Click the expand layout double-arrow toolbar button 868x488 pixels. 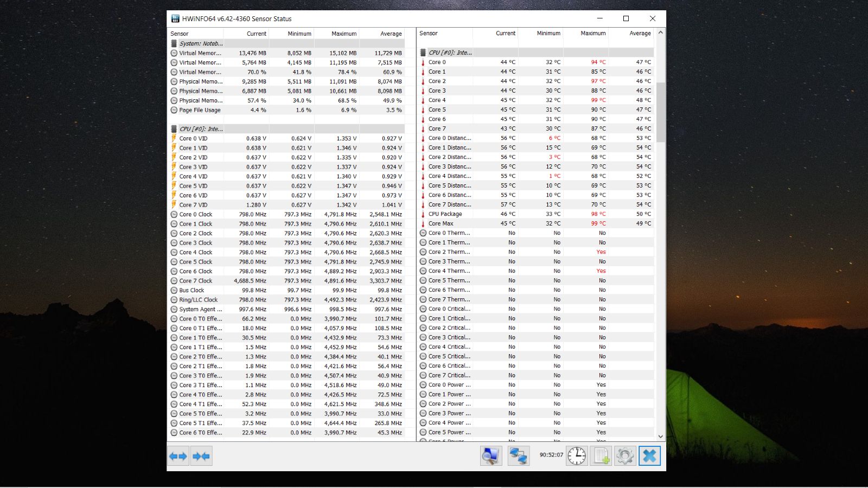pos(178,457)
